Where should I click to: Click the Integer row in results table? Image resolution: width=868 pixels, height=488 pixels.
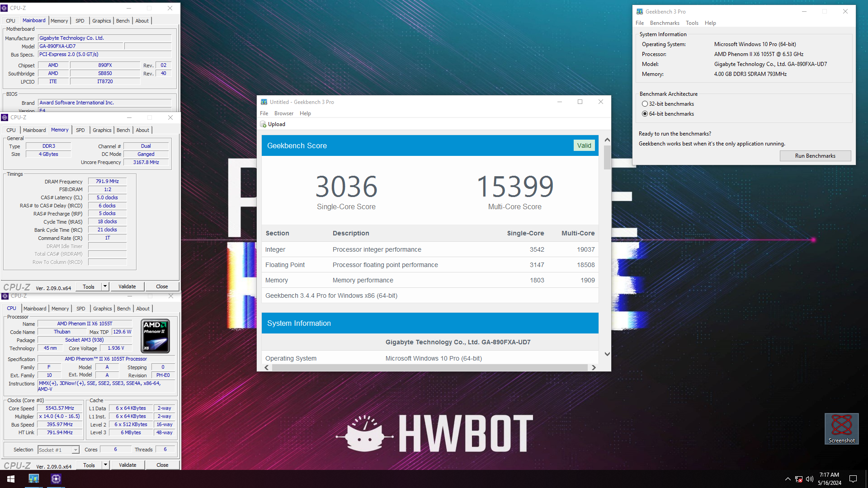[430, 249]
